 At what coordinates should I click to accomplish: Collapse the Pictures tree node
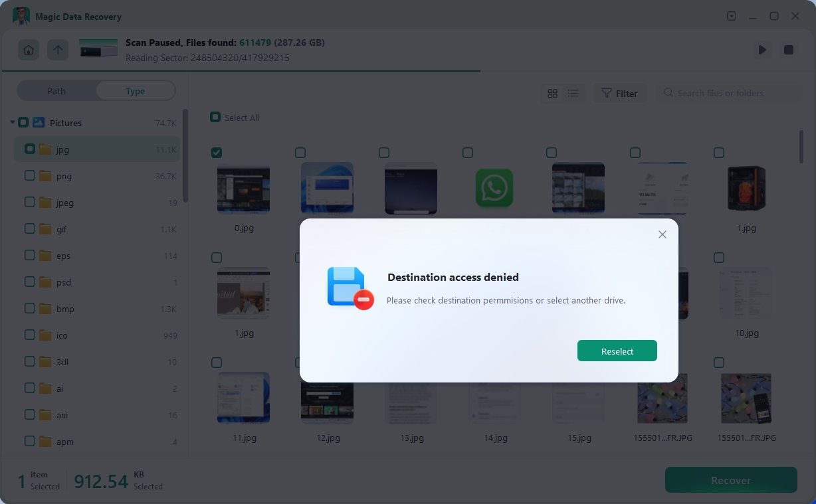[13, 122]
